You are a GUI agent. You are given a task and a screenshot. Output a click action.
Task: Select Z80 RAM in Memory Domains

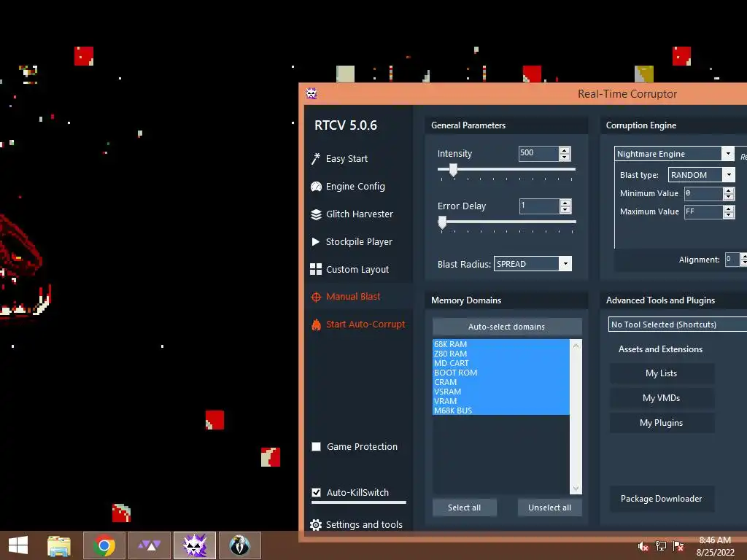coord(500,354)
